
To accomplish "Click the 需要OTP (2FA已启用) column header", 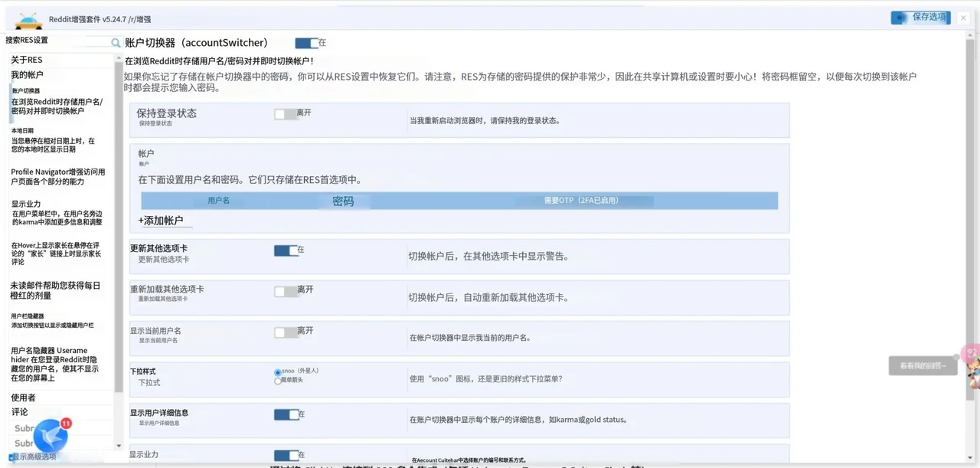I will click(x=581, y=200).
